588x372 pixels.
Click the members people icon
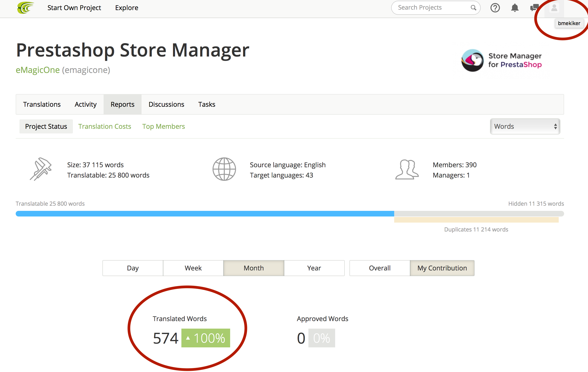407,169
